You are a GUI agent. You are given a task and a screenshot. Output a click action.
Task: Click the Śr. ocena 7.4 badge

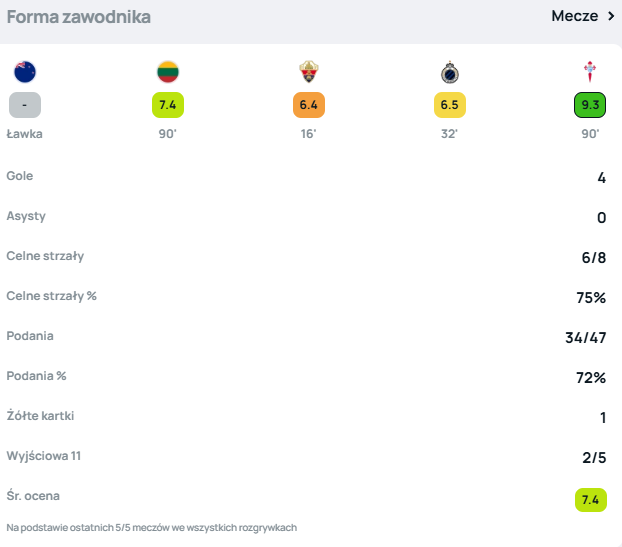pos(590,498)
